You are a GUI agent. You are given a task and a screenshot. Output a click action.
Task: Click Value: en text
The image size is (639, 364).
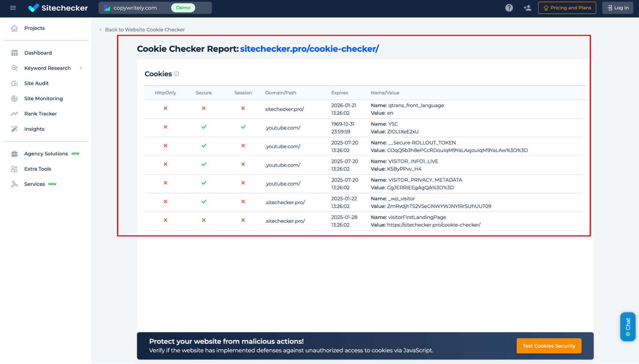[x=382, y=113]
